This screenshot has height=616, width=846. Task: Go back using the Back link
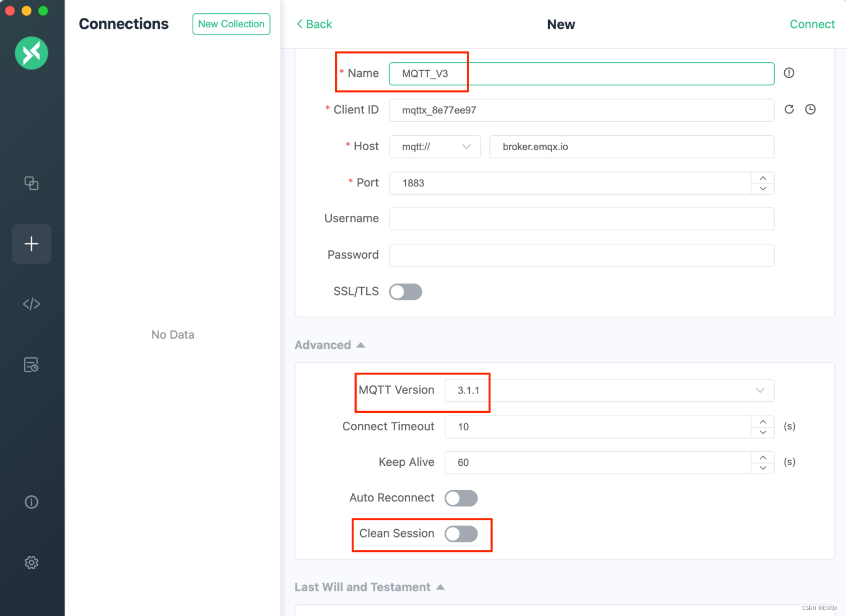pos(314,24)
